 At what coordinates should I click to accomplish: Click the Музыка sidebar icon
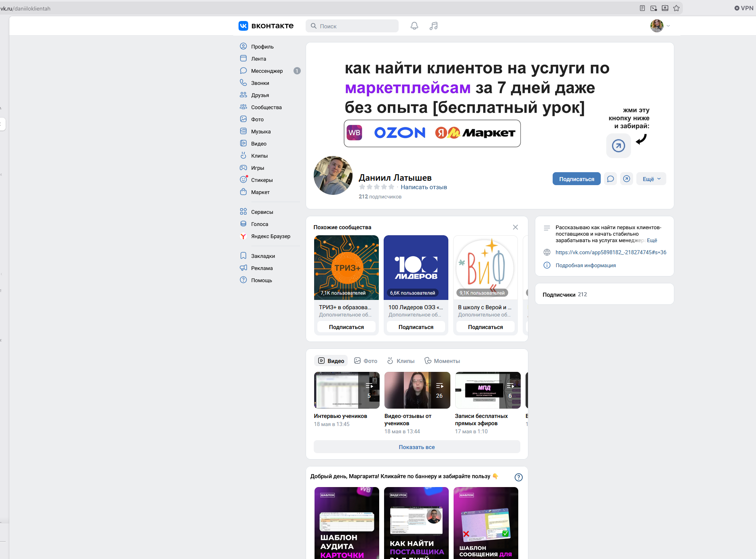[243, 131]
